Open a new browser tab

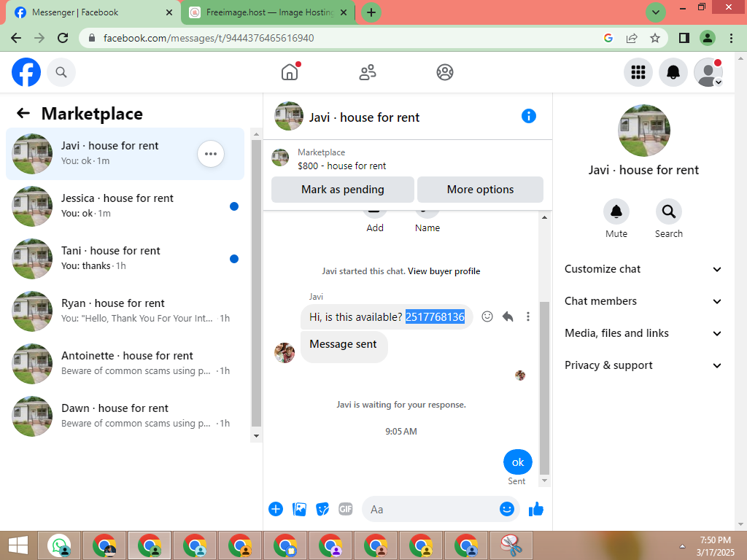371,12
